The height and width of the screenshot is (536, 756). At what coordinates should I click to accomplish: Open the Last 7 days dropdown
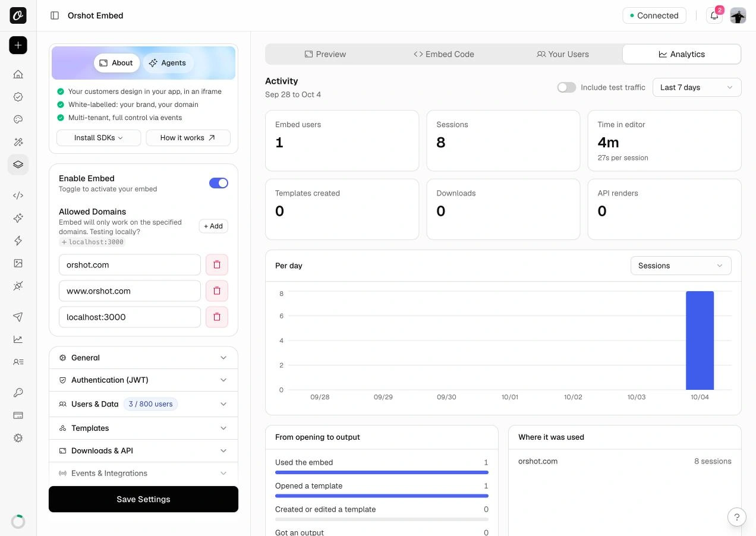coord(697,87)
